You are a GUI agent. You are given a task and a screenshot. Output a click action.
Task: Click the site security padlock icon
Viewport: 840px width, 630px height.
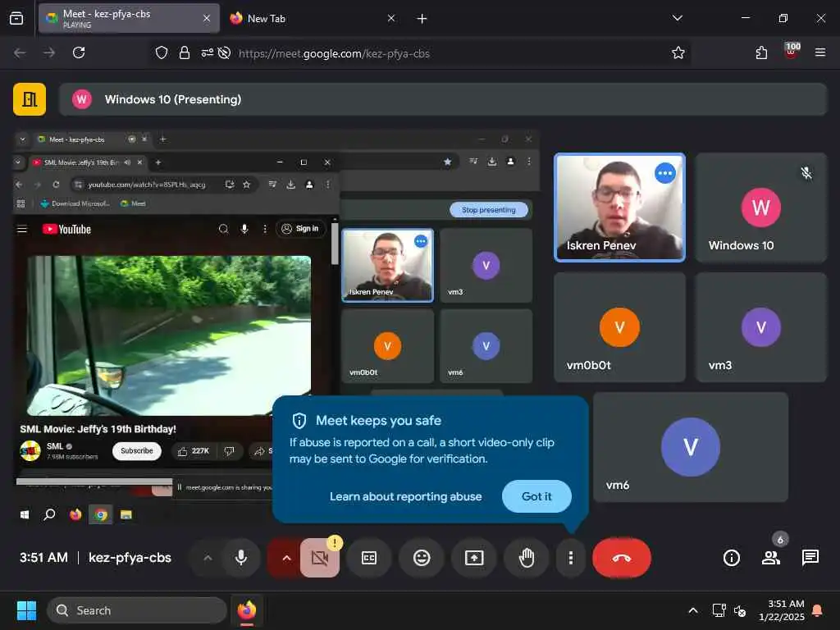point(185,52)
